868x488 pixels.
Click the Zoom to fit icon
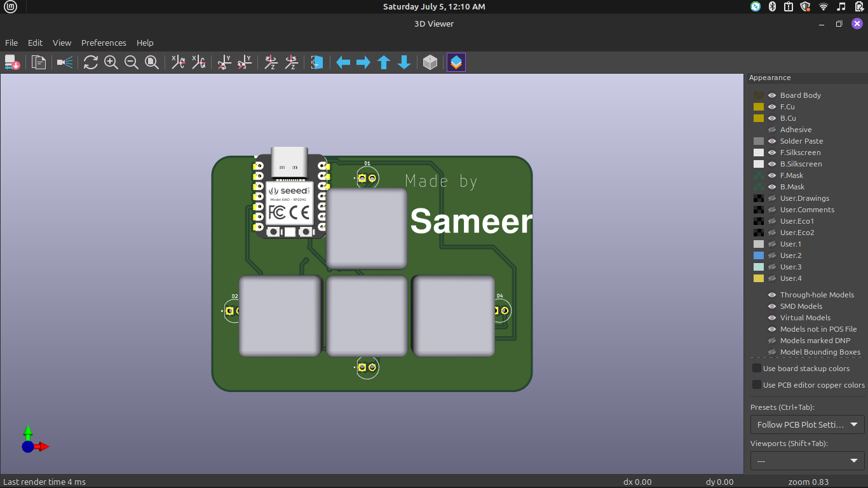pyautogui.click(x=152, y=62)
